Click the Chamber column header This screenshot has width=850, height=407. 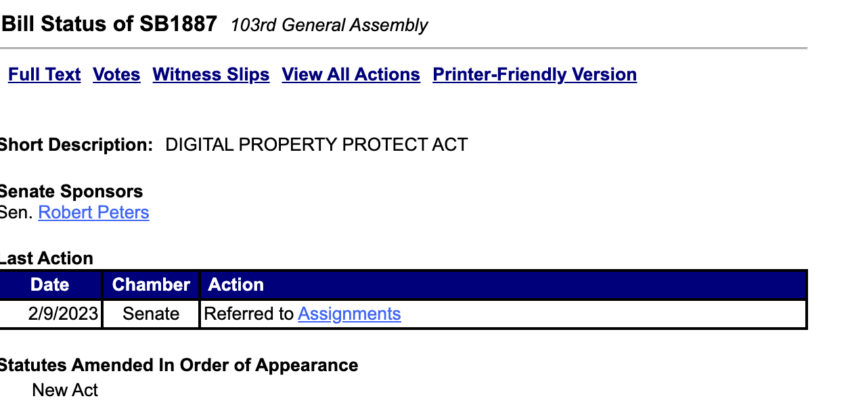(151, 285)
